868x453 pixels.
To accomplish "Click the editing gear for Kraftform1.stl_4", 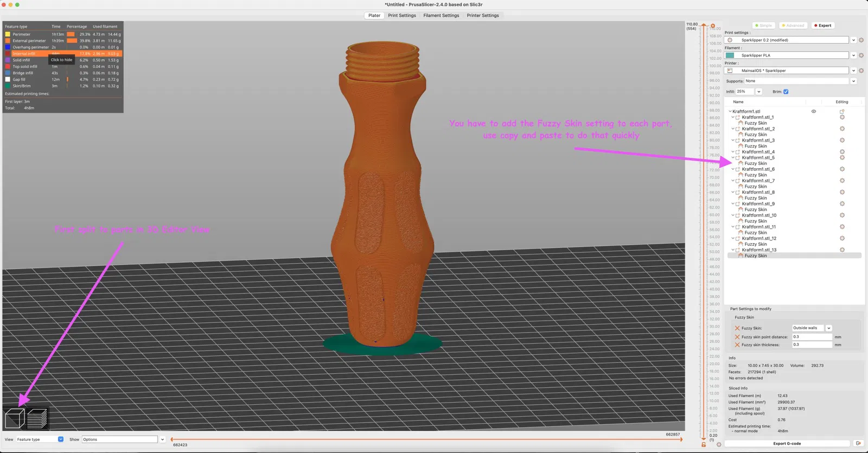I will tap(842, 152).
